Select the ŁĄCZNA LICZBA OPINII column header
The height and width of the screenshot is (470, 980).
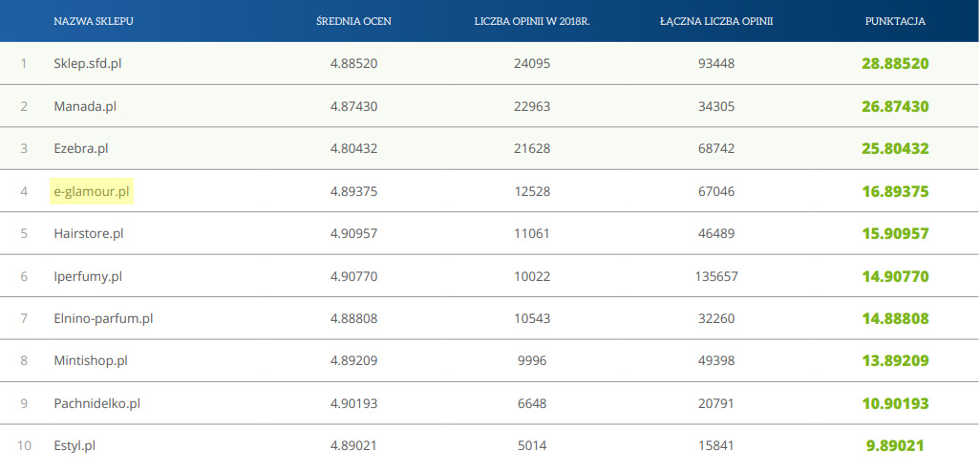(x=715, y=21)
